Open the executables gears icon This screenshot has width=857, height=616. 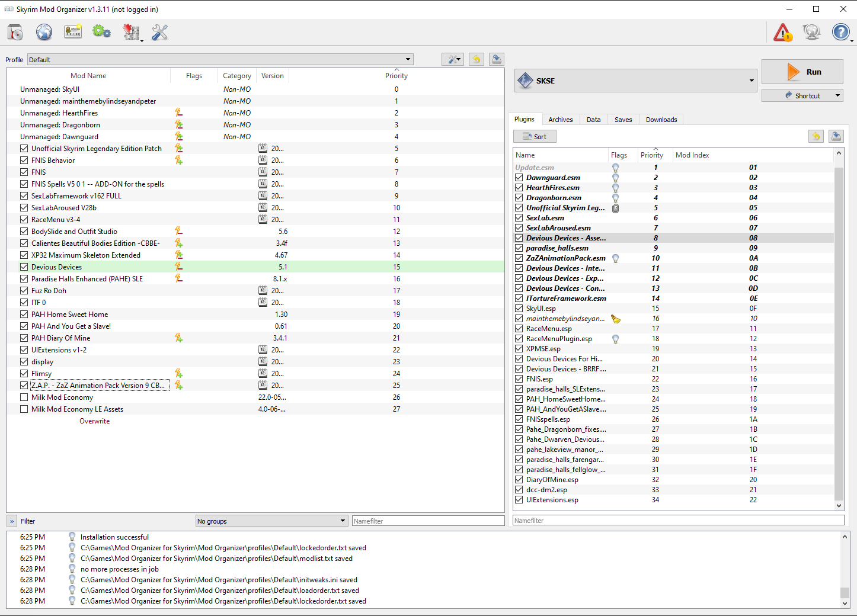click(101, 32)
